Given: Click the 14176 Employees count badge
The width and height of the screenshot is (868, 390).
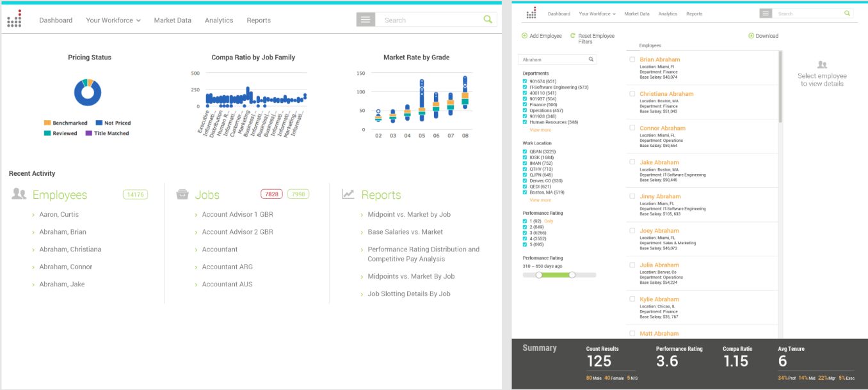Looking at the screenshot, I should tap(135, 194).
